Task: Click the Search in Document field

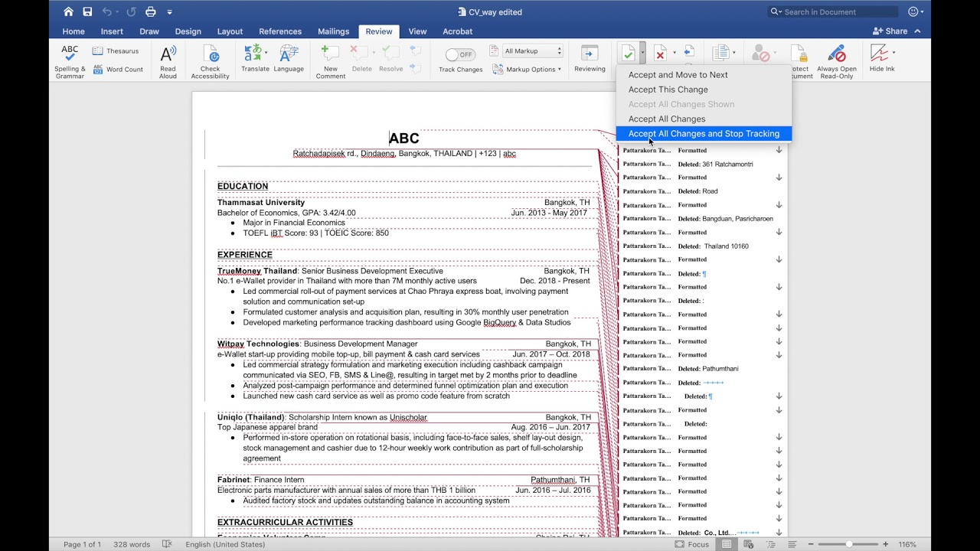Action: click(x=833, y=11)
